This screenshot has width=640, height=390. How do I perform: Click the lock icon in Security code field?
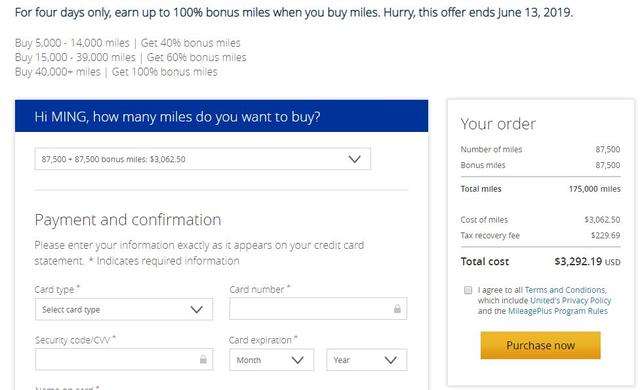203,359
